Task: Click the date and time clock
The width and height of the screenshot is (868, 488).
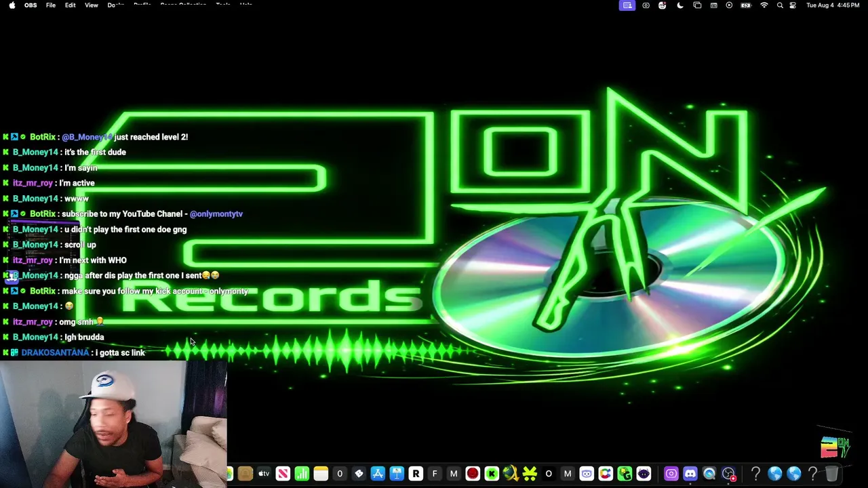Action: click(x=833, y=5)
